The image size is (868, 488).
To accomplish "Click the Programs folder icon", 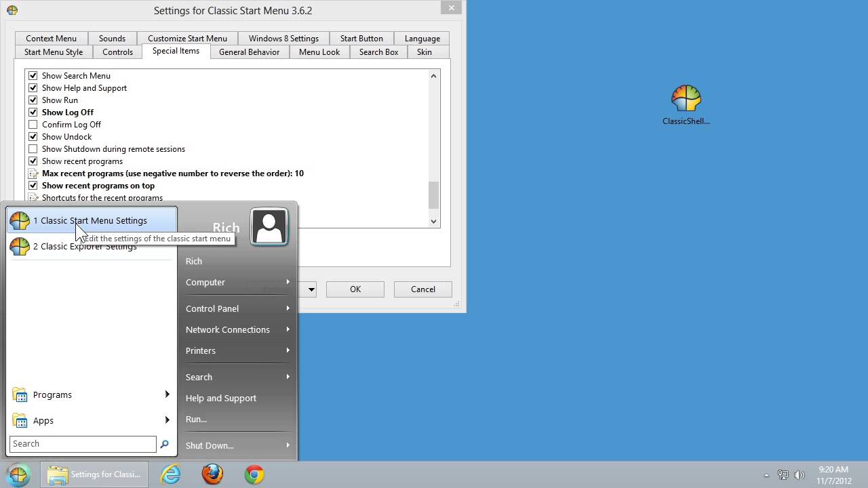I will tap(20, 395).
